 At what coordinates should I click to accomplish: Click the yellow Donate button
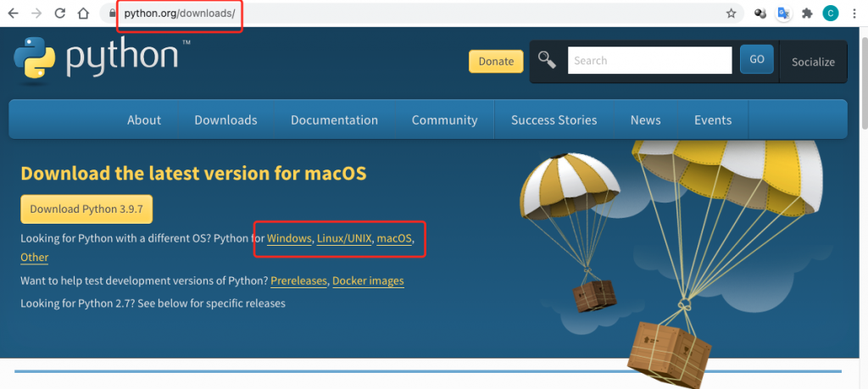click(496, 61)
